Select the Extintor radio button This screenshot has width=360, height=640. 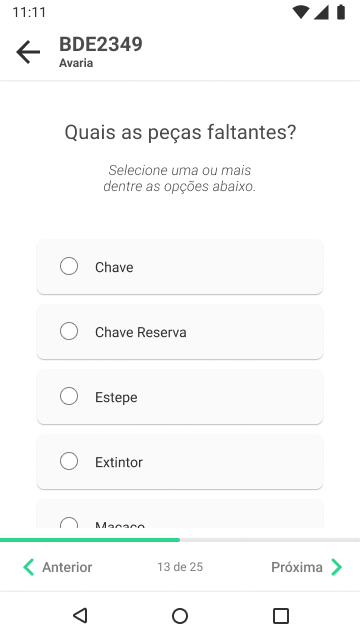(x=69, y=461)
